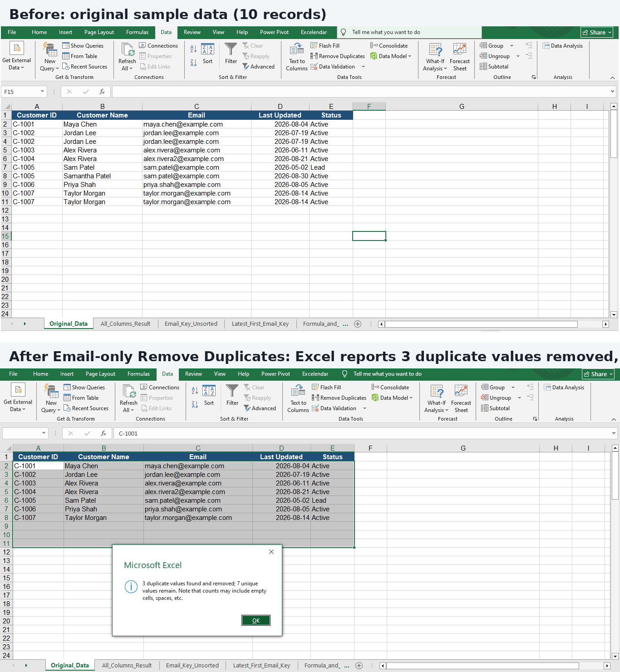Click Connections in the bottom window ribbon

(x=160, y=388)
